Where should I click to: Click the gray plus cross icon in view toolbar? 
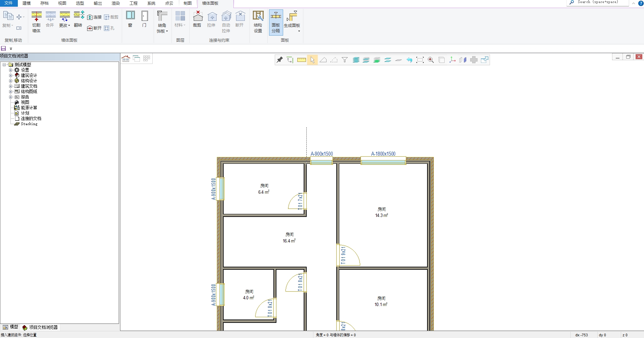[x=474, y=60]
